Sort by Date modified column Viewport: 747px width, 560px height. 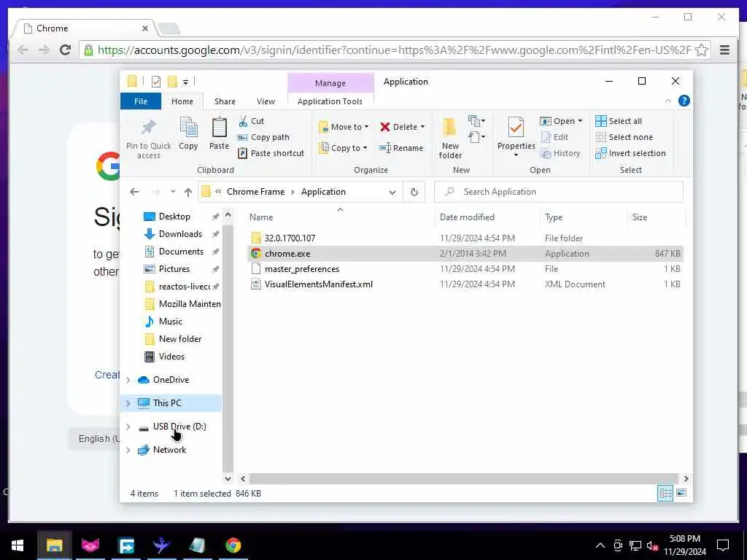[x=467, y=217]
